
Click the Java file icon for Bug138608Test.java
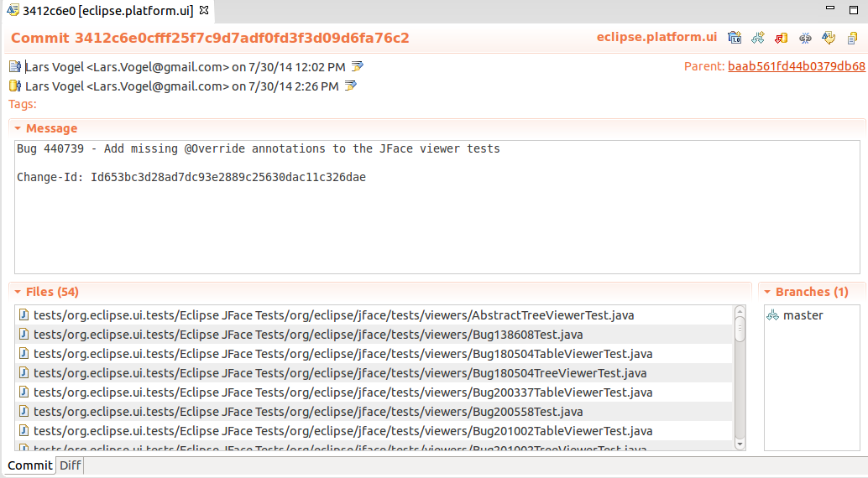coord(24,334)
